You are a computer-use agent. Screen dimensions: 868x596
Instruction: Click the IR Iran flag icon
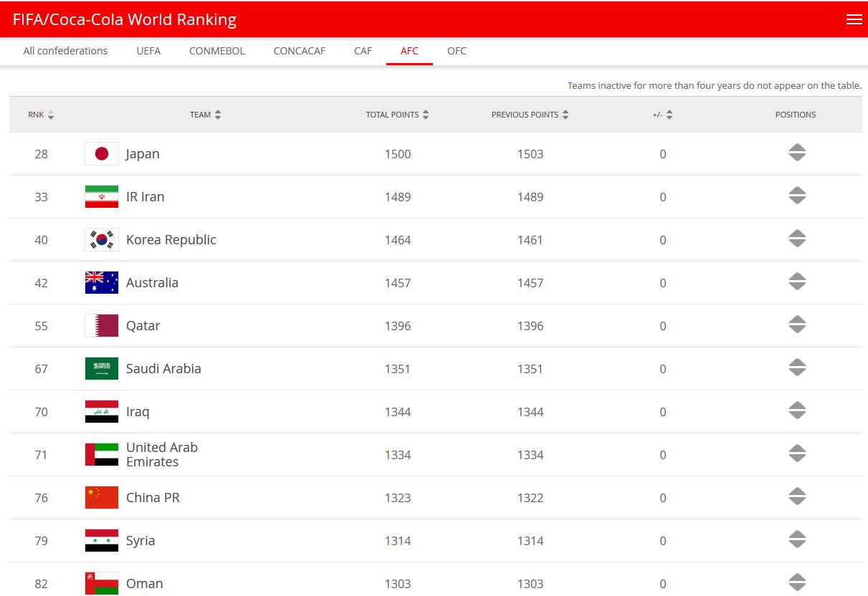click(x=102, y=197)
